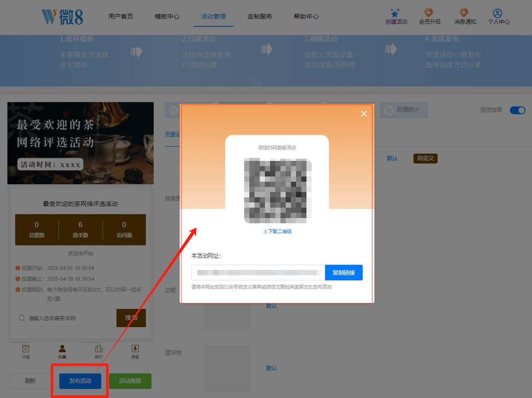
Task: Select the 投票 icon in preview footer
Action: (63, 349)
